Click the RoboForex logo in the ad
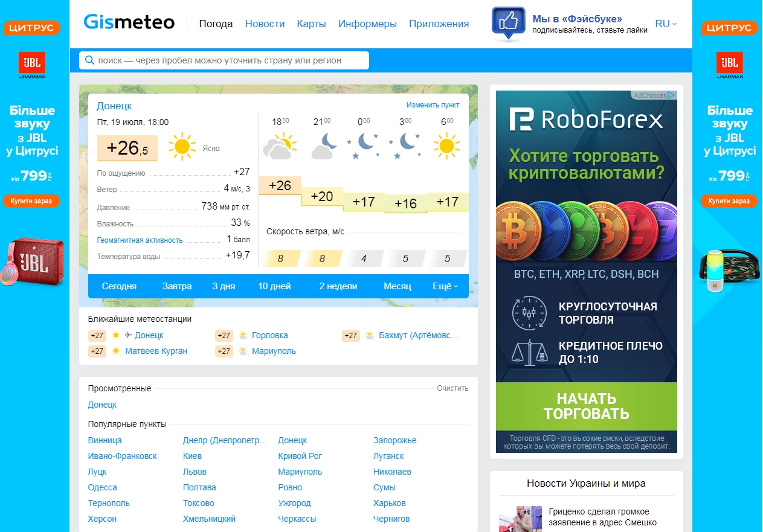Image resolution: width=763 pixels, height=532 pixels. 585,120
